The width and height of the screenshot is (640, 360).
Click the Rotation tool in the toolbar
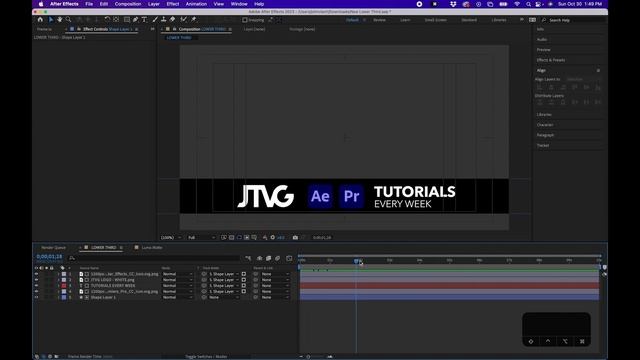(x=107, y=20)
